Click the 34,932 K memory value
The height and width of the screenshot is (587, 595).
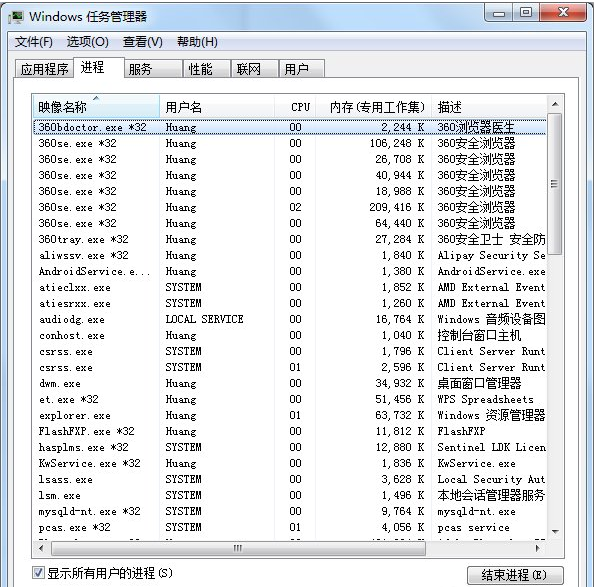pyautogui.click(x=400, y=383)
